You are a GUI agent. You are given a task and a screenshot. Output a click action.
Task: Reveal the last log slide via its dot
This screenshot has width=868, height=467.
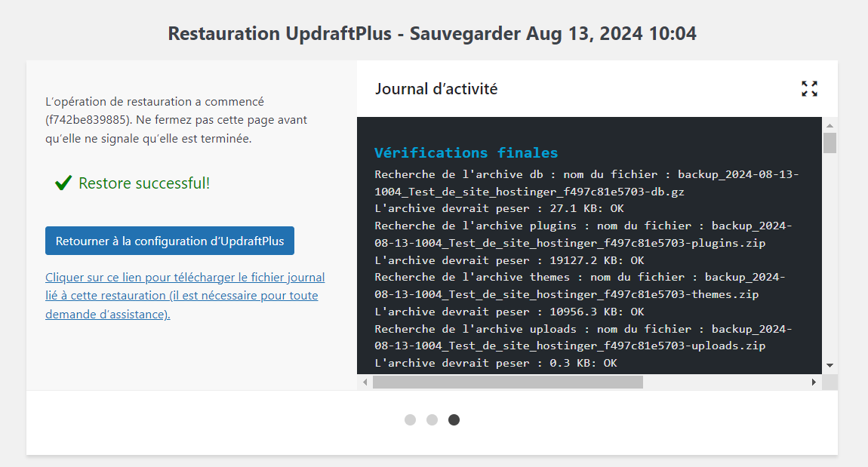454,419
